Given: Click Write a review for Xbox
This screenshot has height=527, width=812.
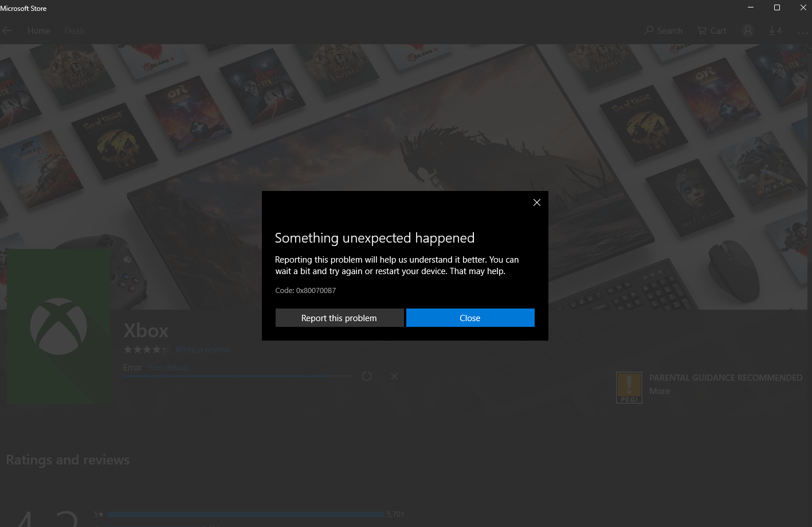Looking at the screenshot, I should click(x=202, y=349).
